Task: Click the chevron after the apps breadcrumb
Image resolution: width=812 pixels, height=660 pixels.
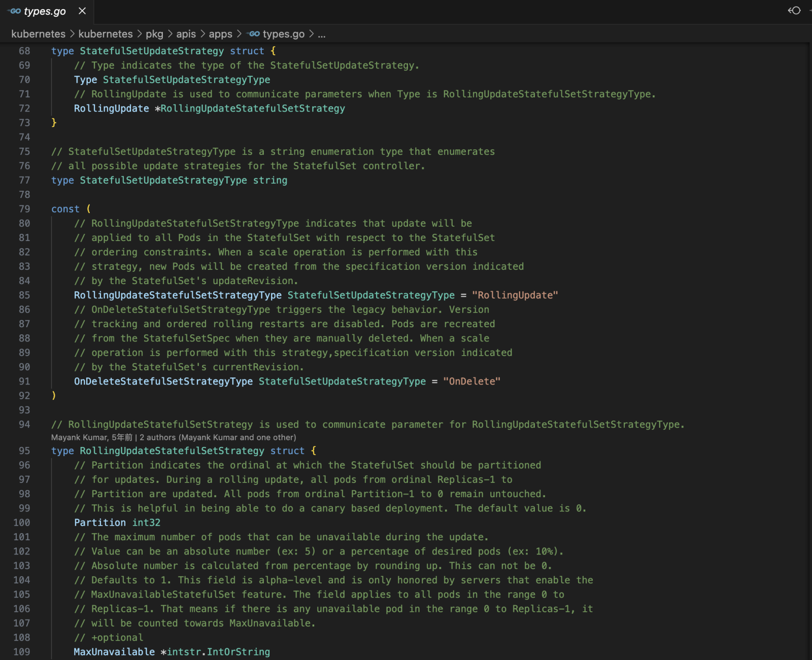Action: point(239,34)
